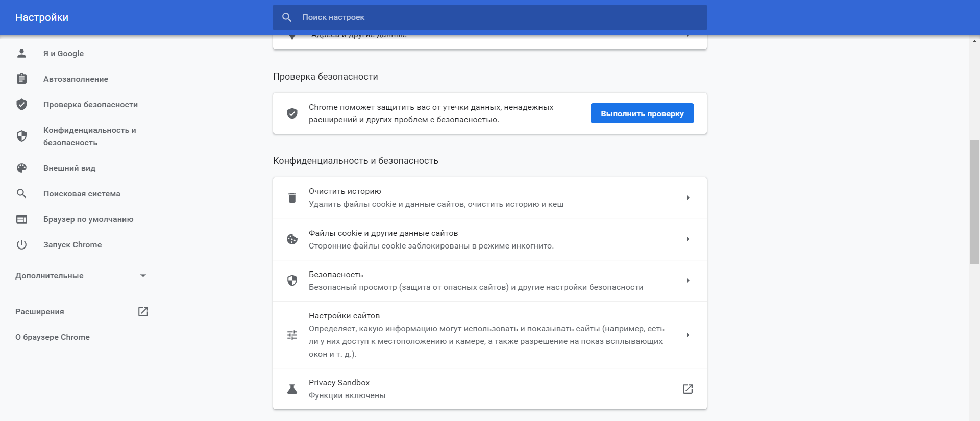
Task: Open Настройки сайтов via right arrow
Action: pyautogui.click(x=688, y=335)
